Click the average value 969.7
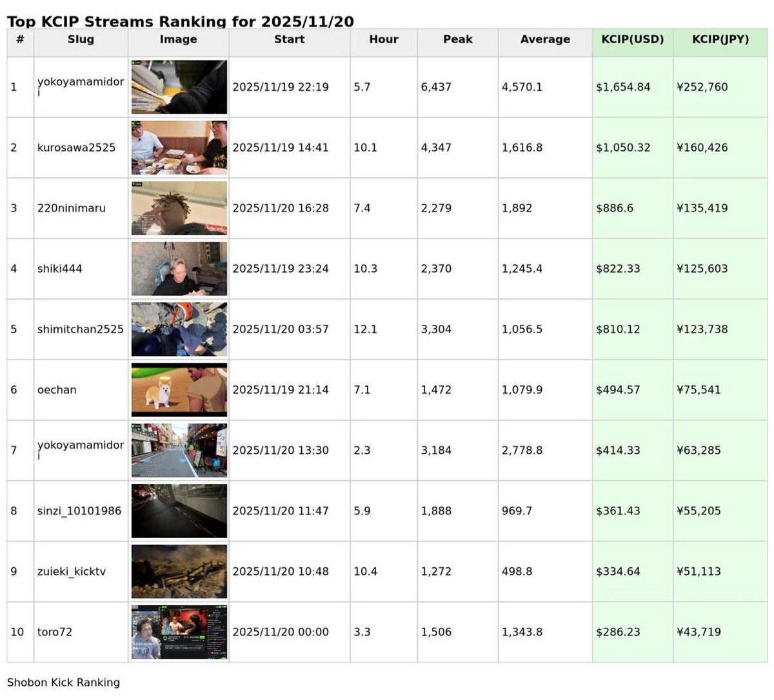The height and width of the screenshot is (700, 774). (x=517, y=511)
